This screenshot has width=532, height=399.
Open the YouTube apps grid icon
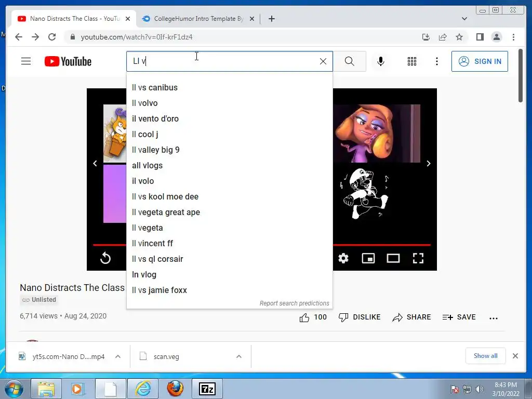tap(412, 61)
